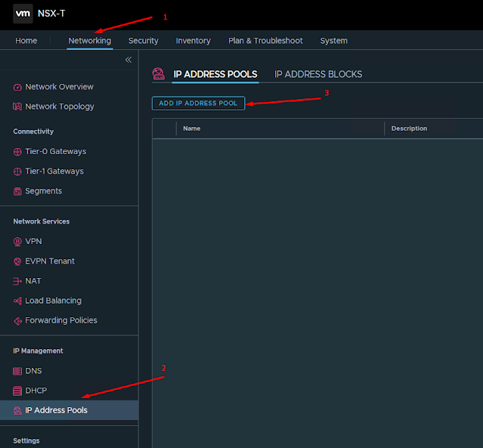Viewport: 483px width, 448px height.
Task: Click ADD IP ADDRESS POOL button
Action: coord(198,104)
